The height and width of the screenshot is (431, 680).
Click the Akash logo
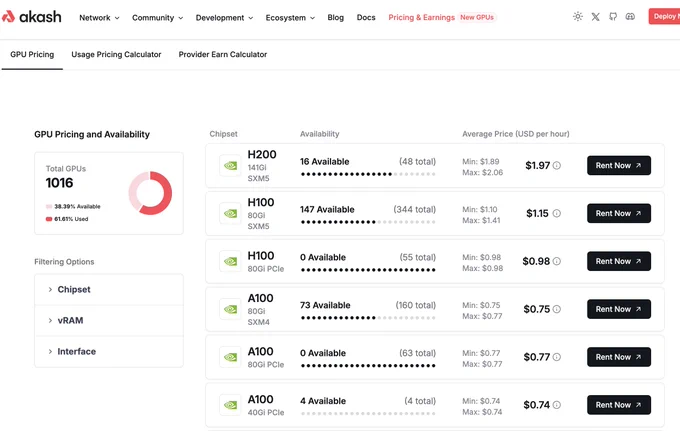31,17
